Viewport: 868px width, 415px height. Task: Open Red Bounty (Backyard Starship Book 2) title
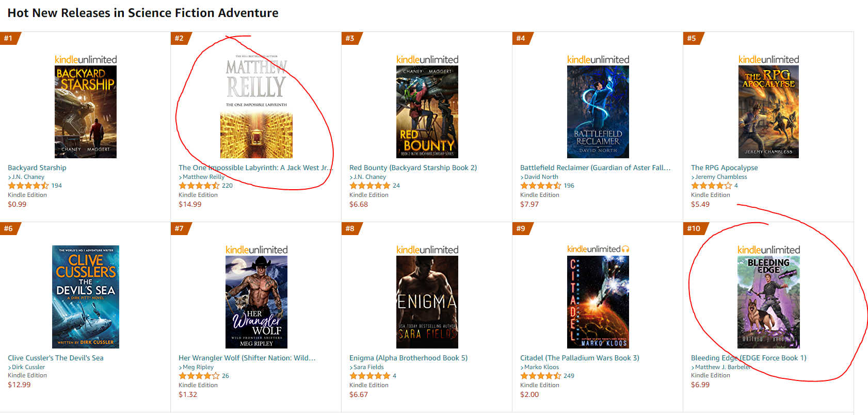coord(413,168)
